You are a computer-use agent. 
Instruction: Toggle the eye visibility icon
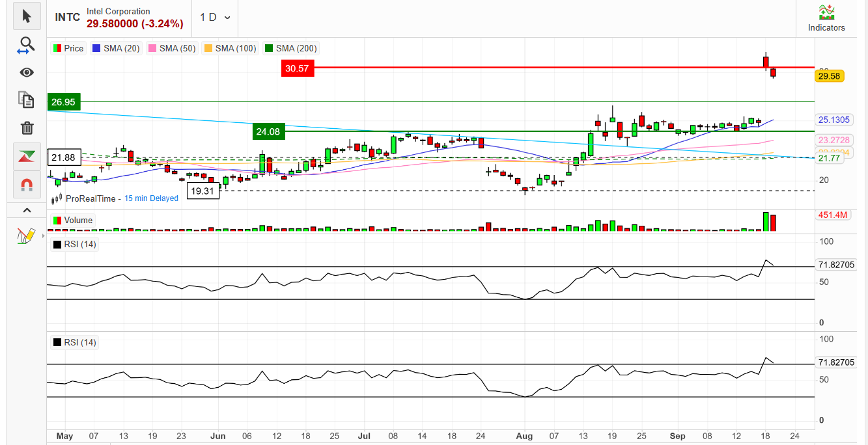tap(27, 72)
